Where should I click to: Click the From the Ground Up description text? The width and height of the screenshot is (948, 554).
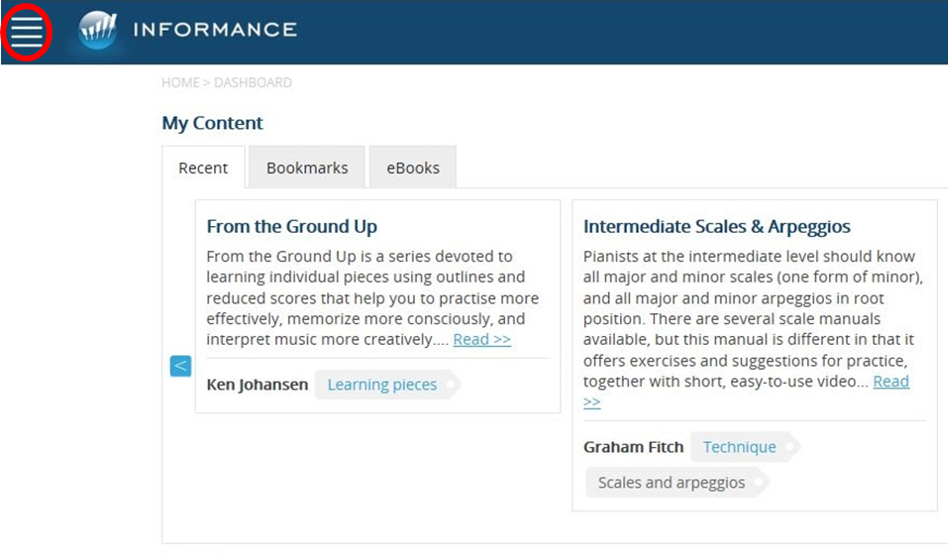372,298
